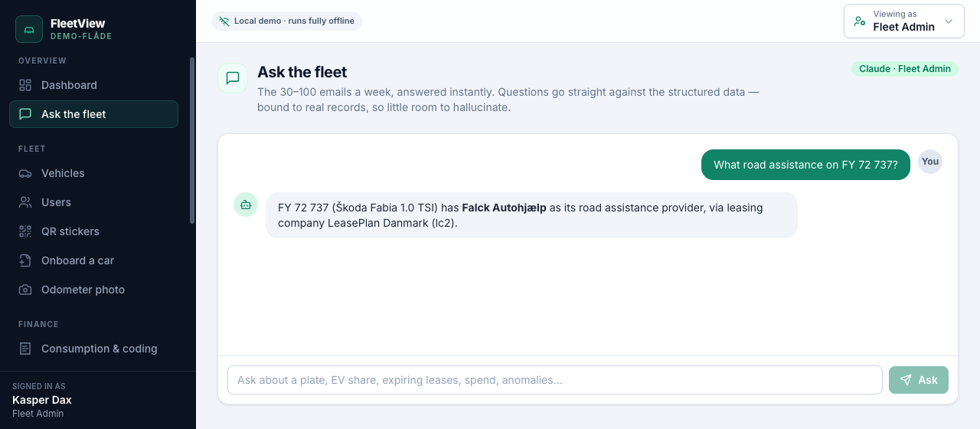
Task: Open the Consumption & coding receipt icon
Action: pos(25,349)
